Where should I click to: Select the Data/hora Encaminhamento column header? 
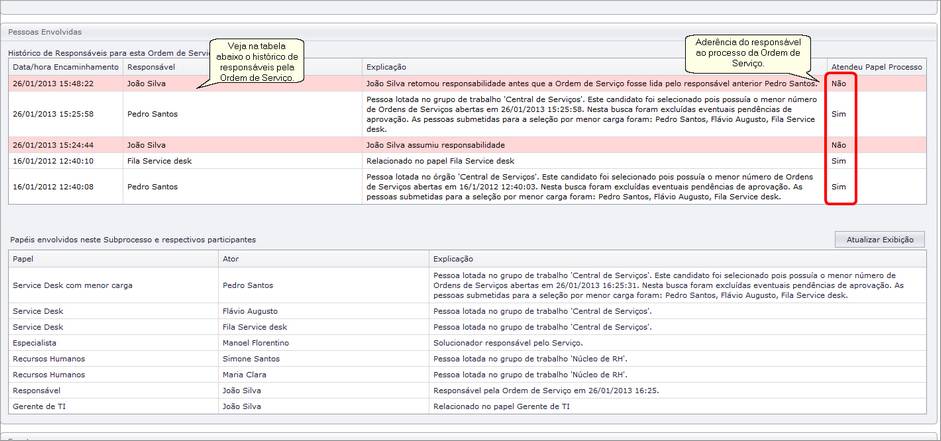coord(66,67)
